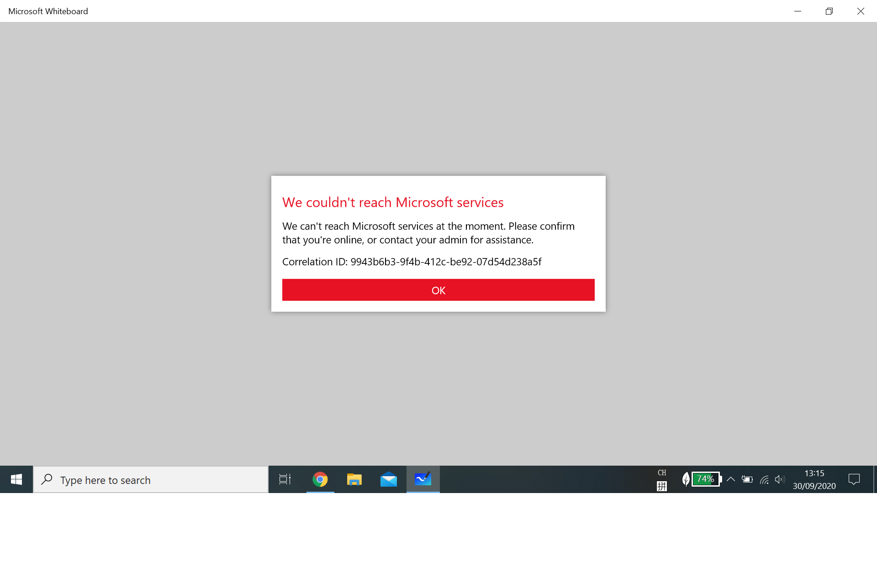Launch Google Chrome from the taskbar
This screenshot has width=877, height=588.
pyautogui.click(x=320, y=479)
